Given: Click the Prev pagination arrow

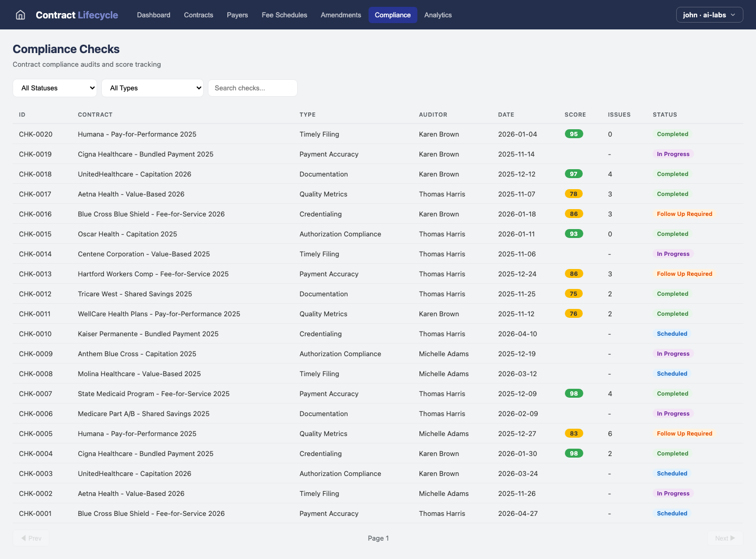Looking at the screenshot, I should 31,538.
